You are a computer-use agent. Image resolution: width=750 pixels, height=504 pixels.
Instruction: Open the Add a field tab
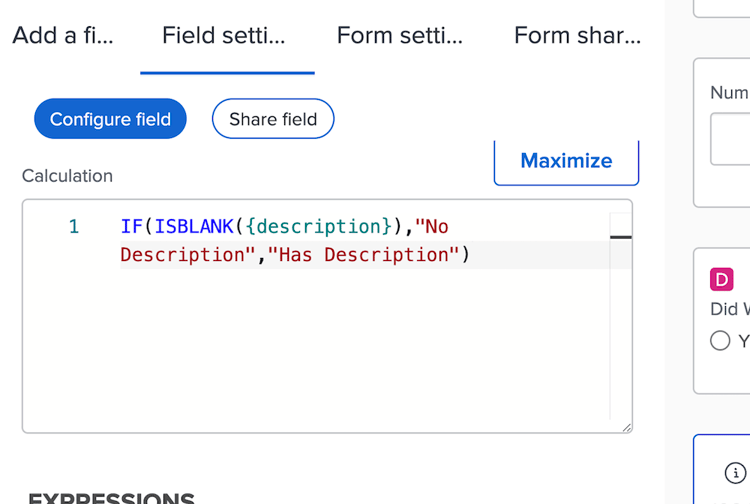tap(62, 36)
